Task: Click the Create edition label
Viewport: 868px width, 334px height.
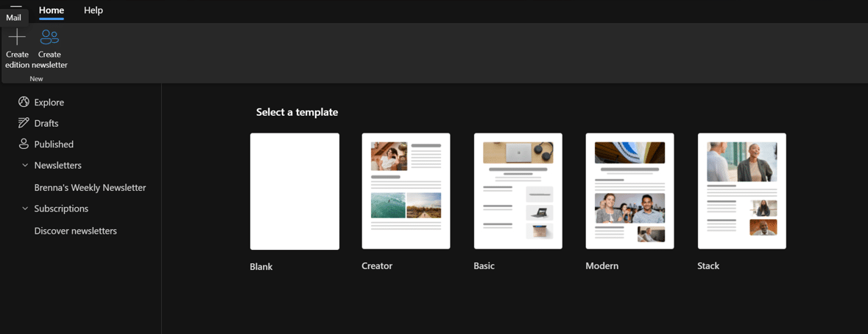Action: coord(17,60)
